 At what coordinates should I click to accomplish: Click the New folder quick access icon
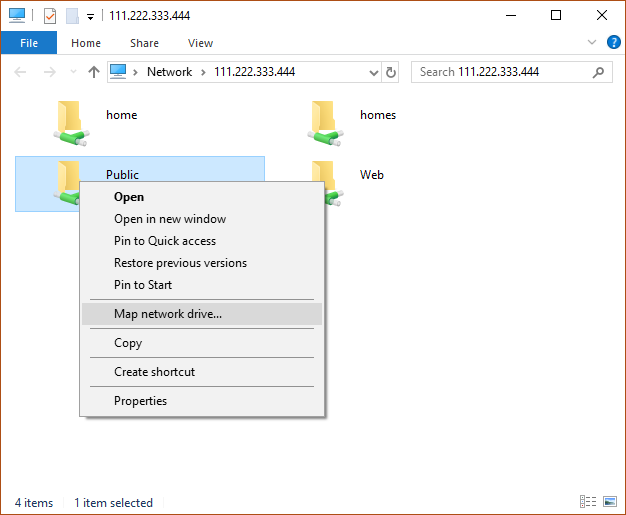tap(72, 16)
